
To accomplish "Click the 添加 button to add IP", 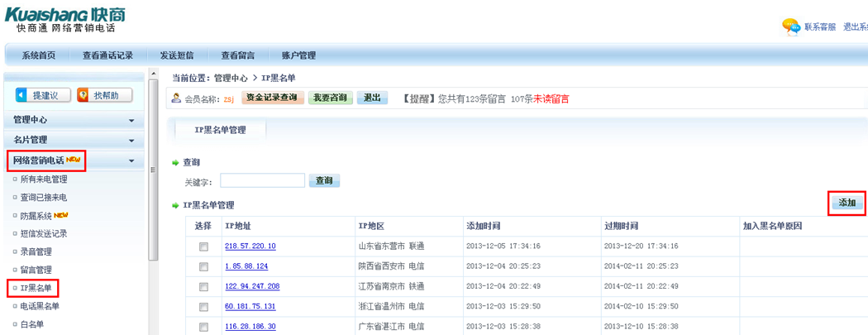I will pyautogui.click(x=847, y=203).
